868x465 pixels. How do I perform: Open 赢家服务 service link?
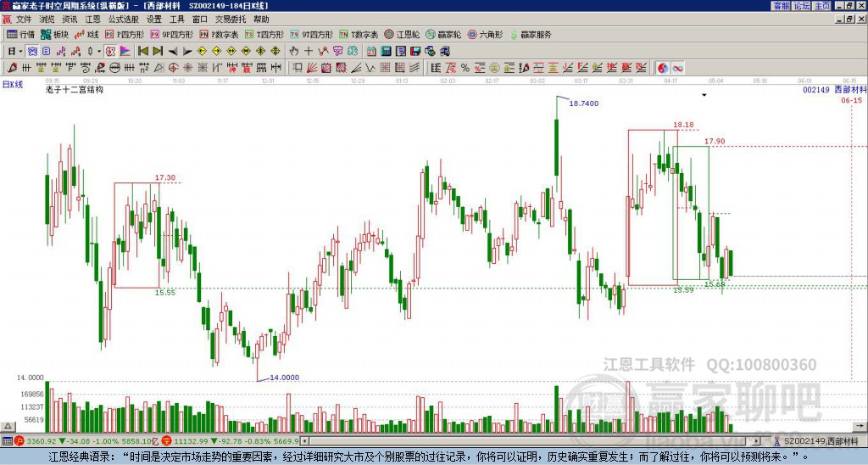[x=531, y=34]
